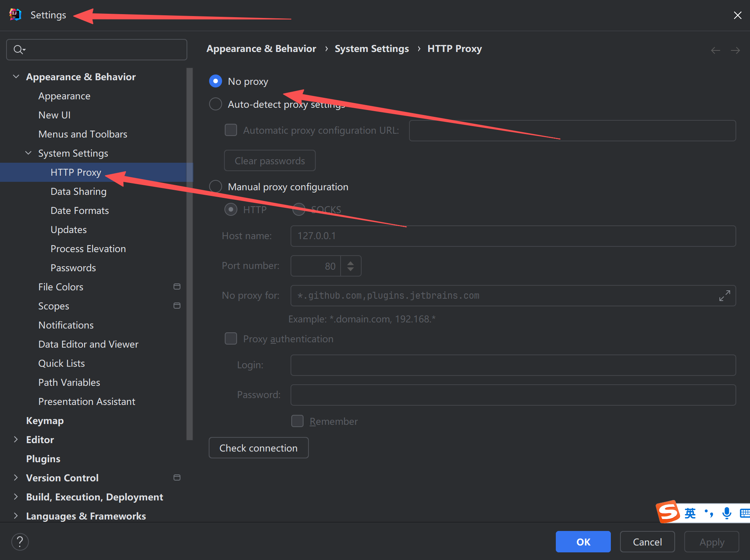
Task: Collapse the System Settings tree node
Action: 28,153
